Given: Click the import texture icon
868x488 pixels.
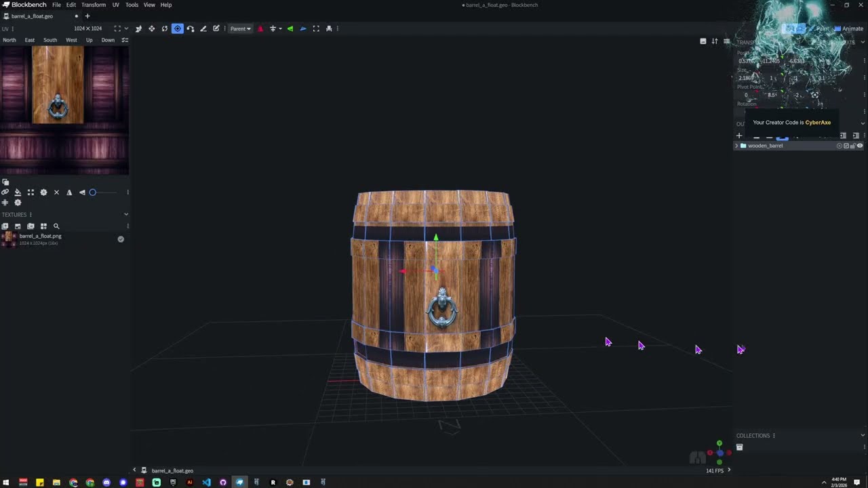Looking at the screenshot, I should (5, 226).
